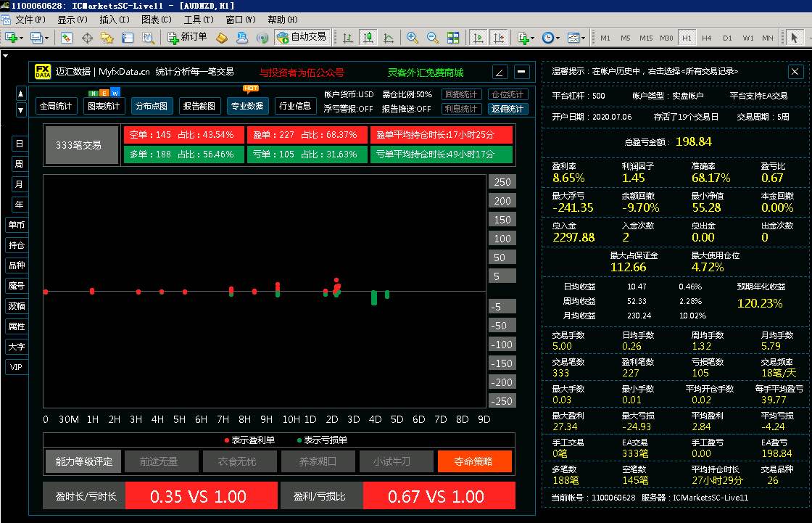Click the 回撤统计 button

461,94
